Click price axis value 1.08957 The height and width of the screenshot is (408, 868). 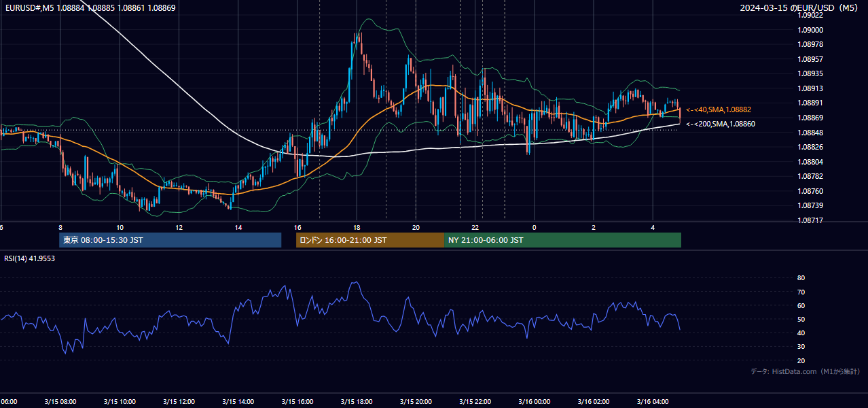[x=810, y=59]
